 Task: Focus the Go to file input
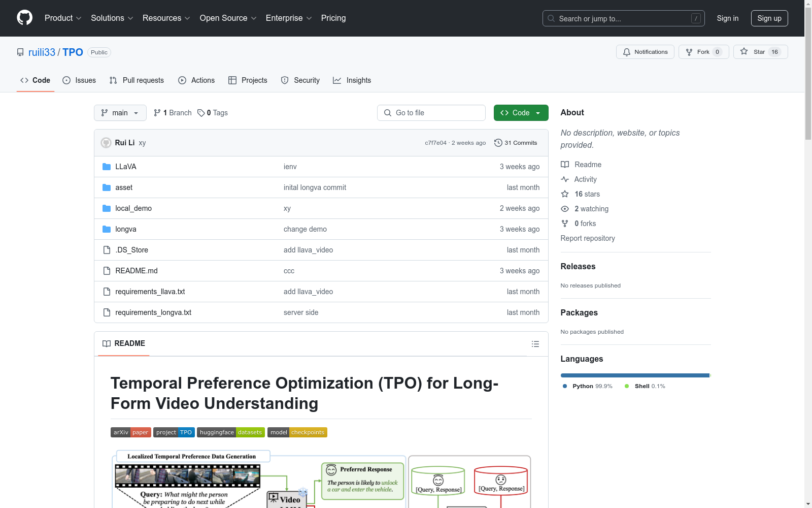pos(431,113)
